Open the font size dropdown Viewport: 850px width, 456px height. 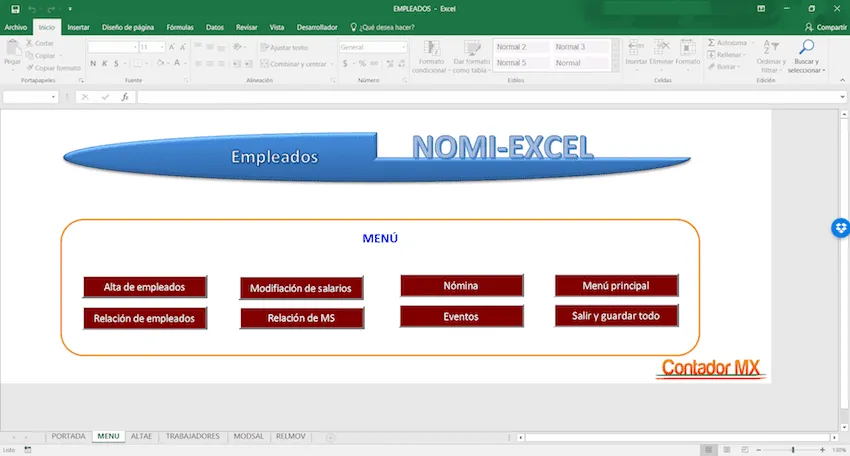[x=162, y=47]
